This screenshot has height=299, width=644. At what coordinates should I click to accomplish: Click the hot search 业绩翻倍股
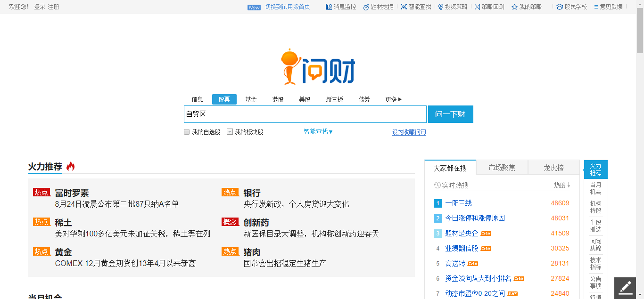coord(462,248)
